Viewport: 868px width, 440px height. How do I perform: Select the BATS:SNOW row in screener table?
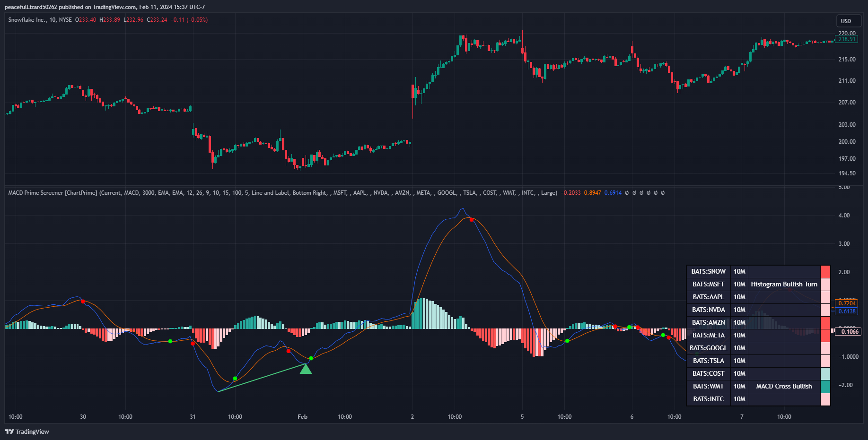pyautogui.click(x=758, y=272)
